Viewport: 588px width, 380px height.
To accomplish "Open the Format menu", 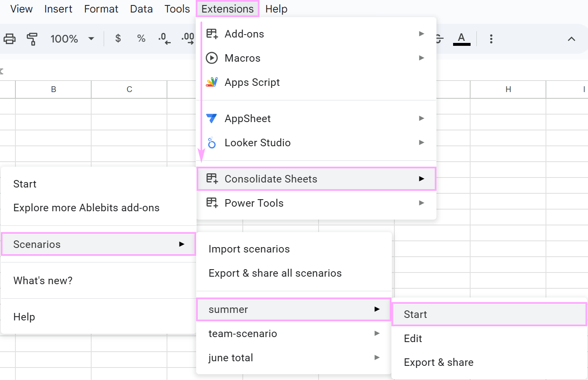I will pos(101,9).
